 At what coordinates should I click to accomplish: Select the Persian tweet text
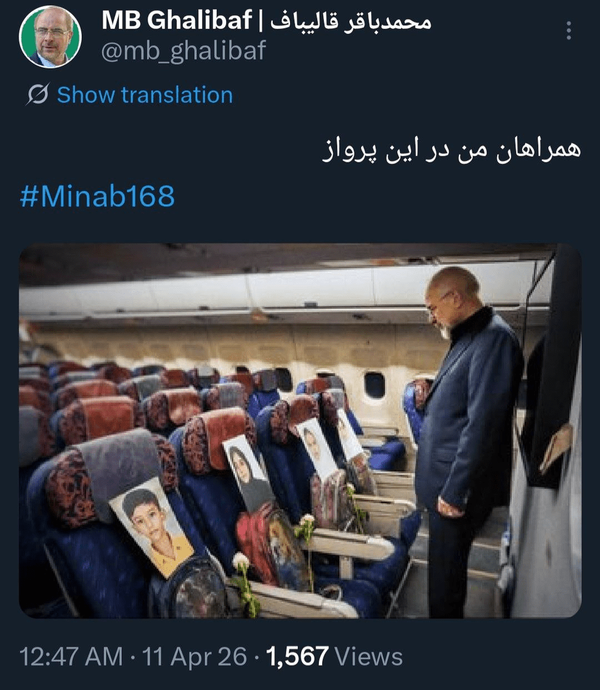(x=452, y=151)
